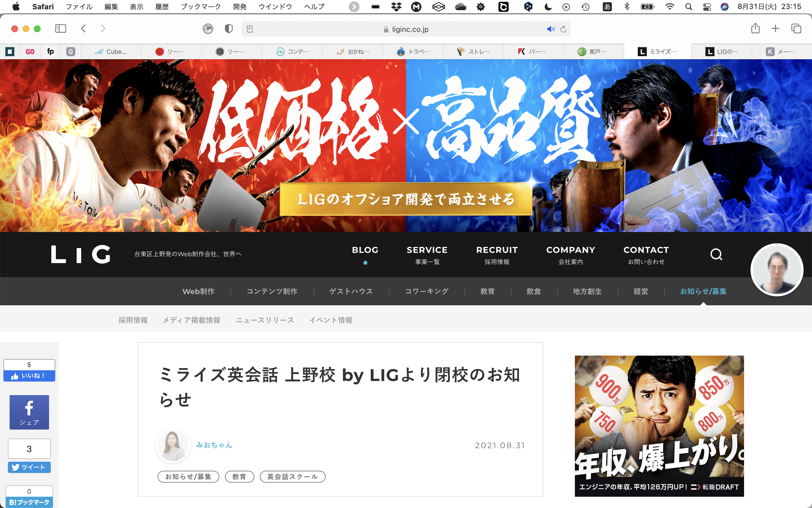Add a new tab with plus icon
This screenshot has height=508, width=812.
[775, 29]
